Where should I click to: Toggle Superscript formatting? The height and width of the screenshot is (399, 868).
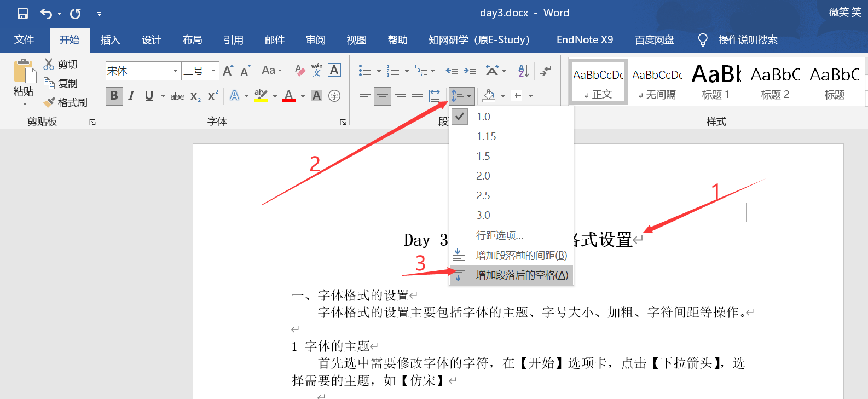213,96
